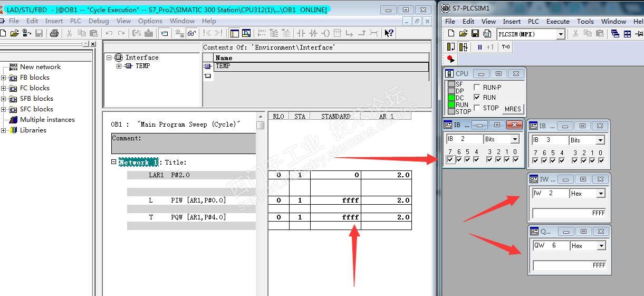Screen dimensions: 644x296
Task: Click the Cascade windows icon in PLCSIM
Action: point(615,34)
